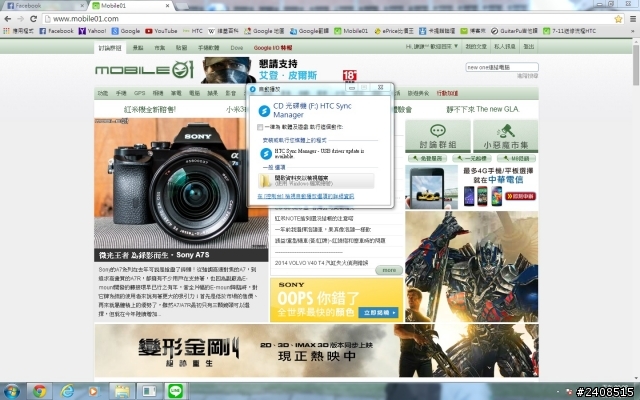Click the more button under the topic list

pos(389,270)
